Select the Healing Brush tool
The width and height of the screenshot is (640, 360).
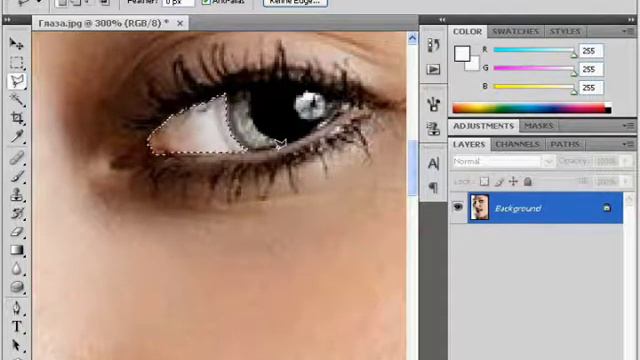pos(17,158)
